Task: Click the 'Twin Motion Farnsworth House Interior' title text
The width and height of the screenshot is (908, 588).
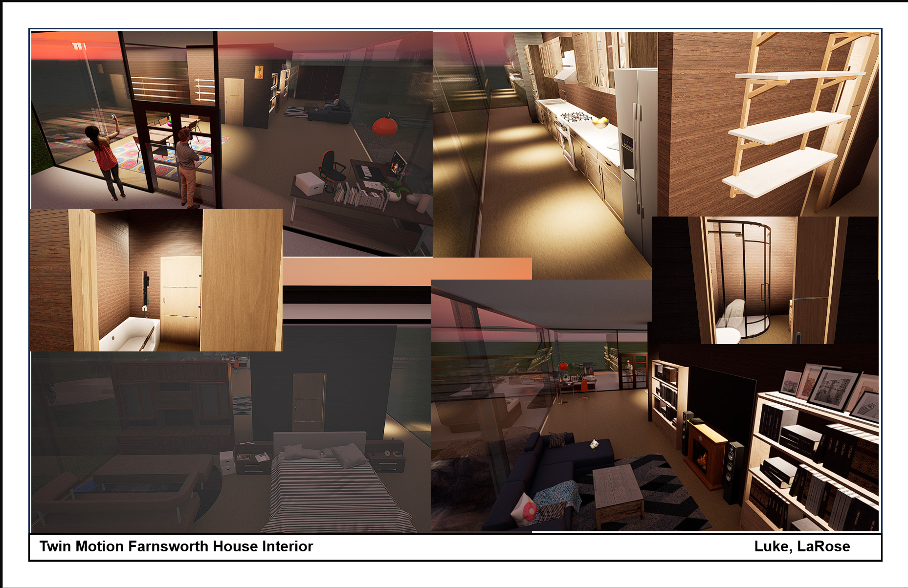Action: [176, 546]
